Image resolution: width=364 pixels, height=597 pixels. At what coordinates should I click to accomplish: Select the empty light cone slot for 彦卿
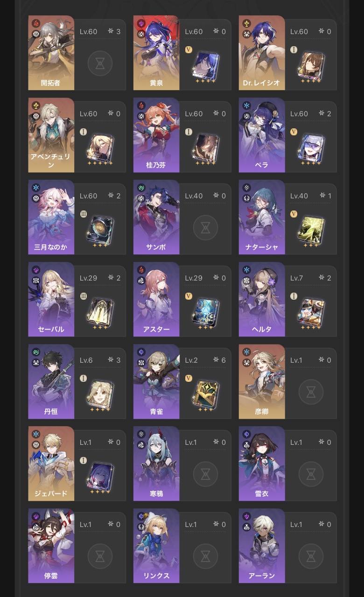311,392
